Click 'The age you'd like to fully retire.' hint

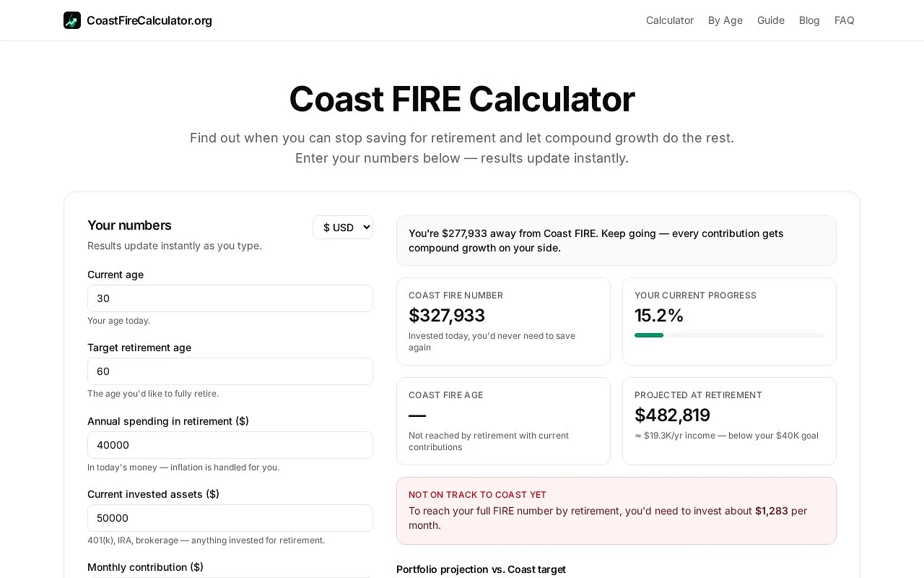pyautogui.click(x=153, y=394)
